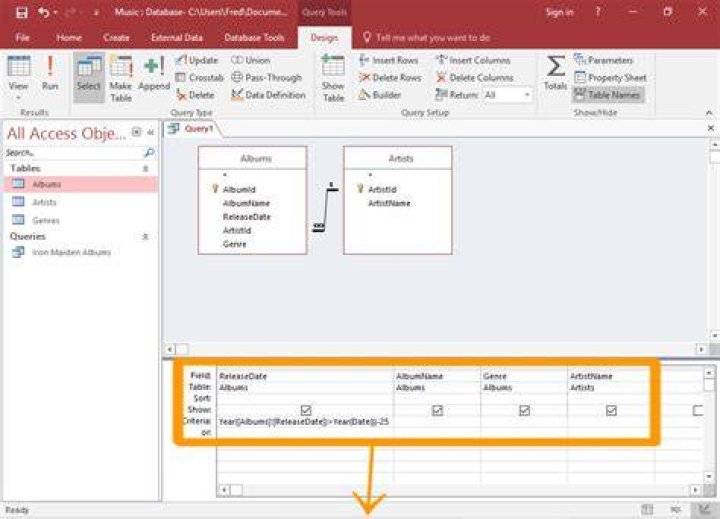
Task: Select Pass-Through query option
Action: tap(267, 78)
